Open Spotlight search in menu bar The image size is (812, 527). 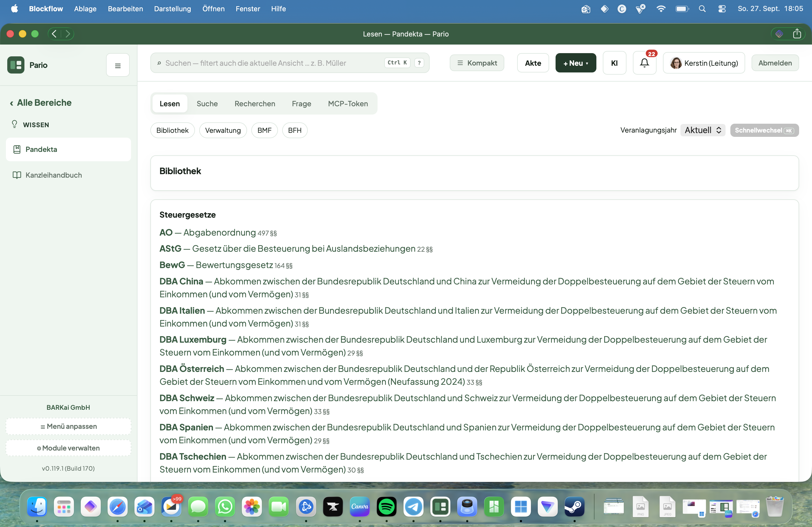pyautogui.click(x=702, y=9)
